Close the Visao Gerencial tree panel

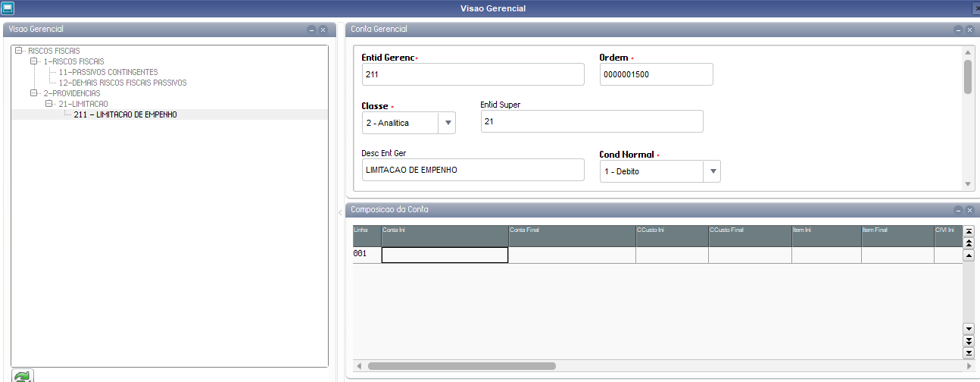(323, 30)
